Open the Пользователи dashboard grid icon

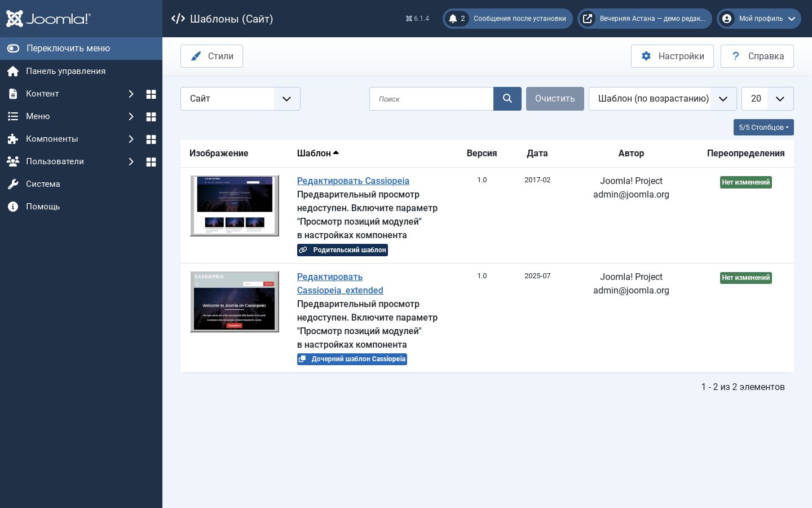pos(151,161)
